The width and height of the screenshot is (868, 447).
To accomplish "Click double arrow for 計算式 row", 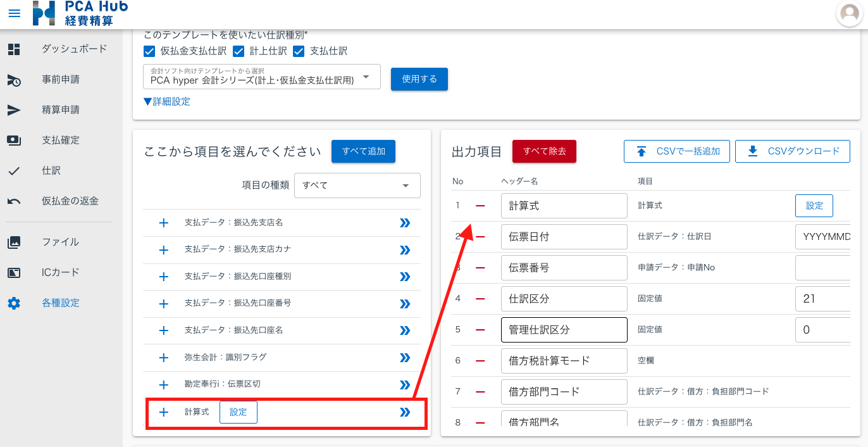I will pyautogui.click(x=405, y=412).
